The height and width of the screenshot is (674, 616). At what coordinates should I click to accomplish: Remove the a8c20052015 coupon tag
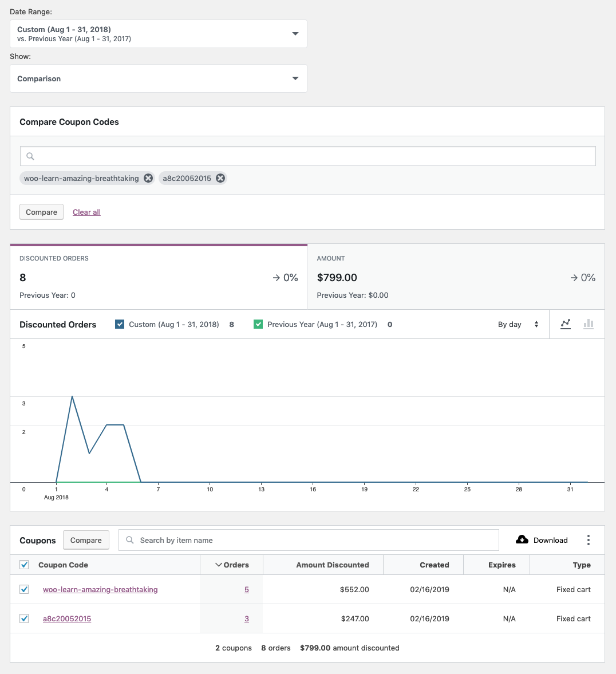(x=220, y=178)
